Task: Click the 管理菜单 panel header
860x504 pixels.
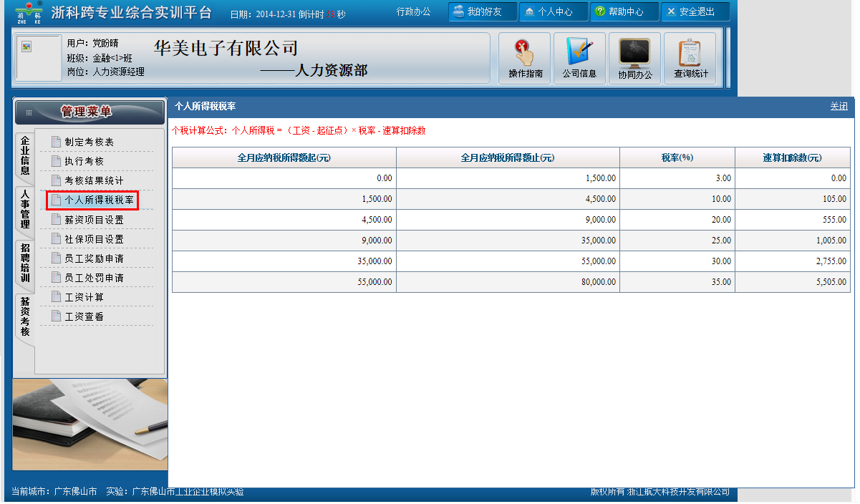Action: click(90, 112)
